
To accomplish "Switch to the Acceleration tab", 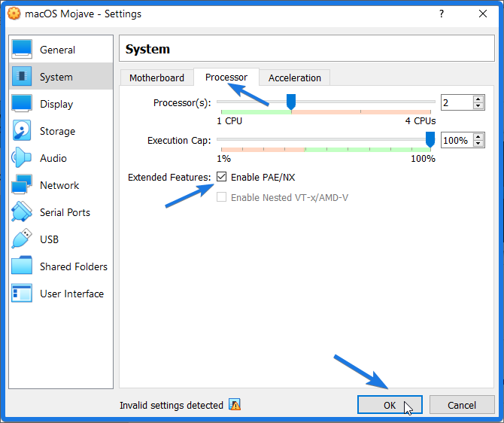I will [295, 78].
